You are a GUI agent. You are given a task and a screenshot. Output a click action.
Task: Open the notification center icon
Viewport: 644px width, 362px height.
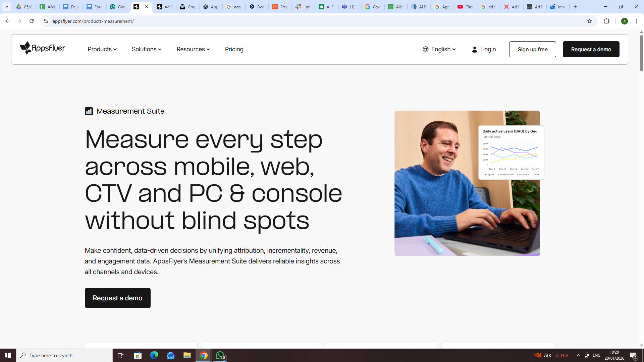point(634,355)
